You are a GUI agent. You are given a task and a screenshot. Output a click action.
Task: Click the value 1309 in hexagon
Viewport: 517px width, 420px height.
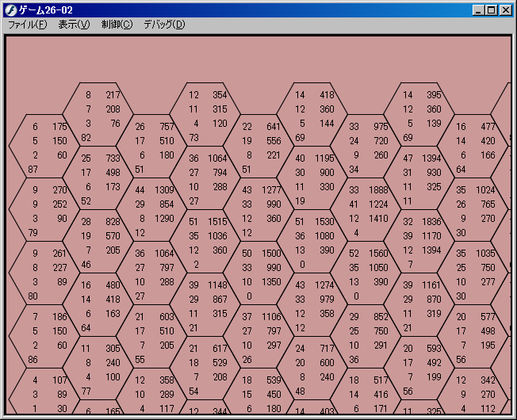164,190
